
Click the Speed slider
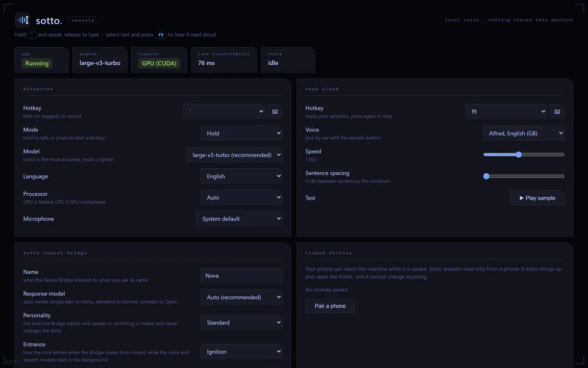(x=524, y=155)
